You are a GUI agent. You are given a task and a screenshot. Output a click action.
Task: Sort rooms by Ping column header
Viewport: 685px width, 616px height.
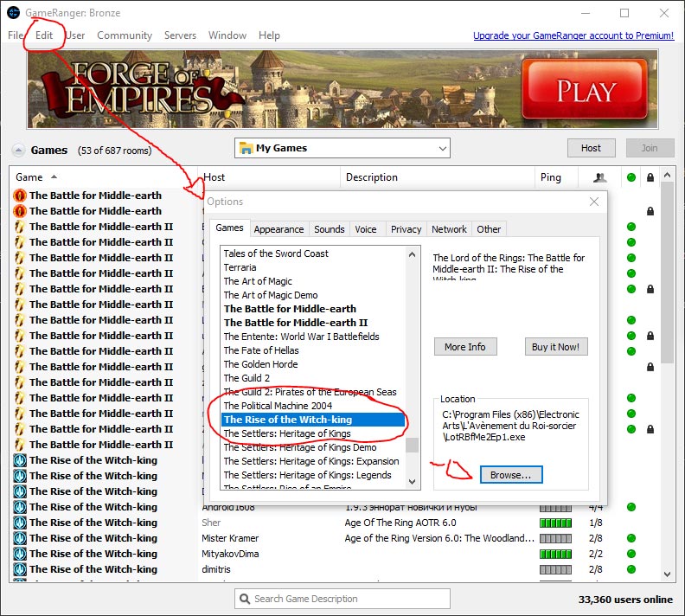tap(556, 177)
